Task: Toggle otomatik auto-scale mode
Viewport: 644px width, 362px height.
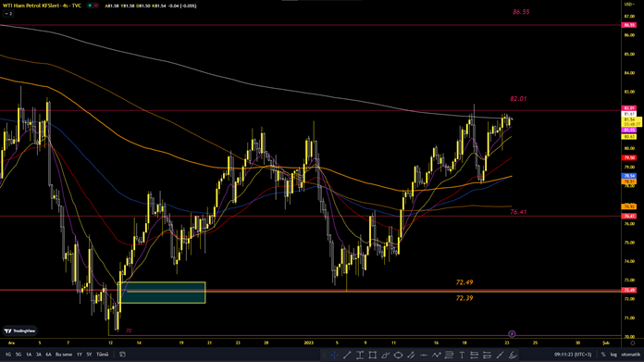Action: coord(630,355)
